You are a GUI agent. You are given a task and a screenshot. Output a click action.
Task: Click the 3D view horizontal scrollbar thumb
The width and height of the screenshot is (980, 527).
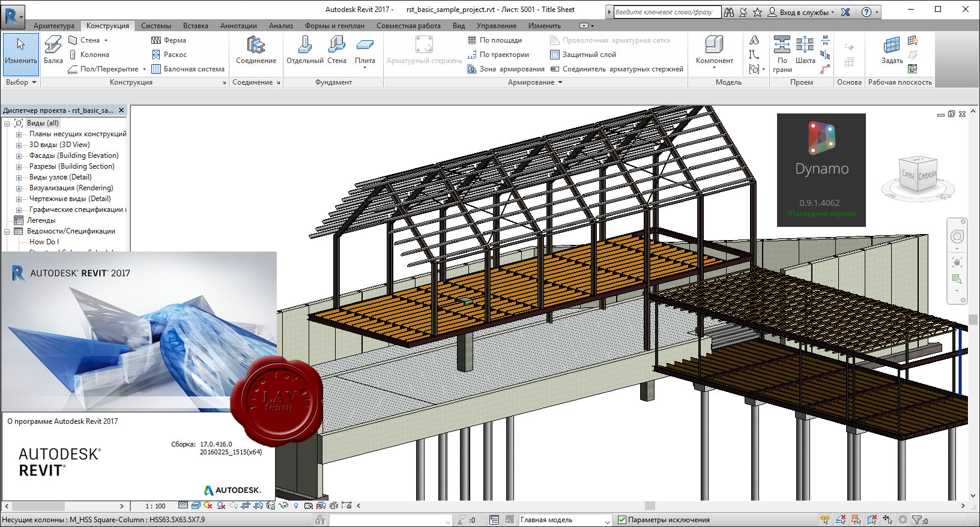click(x=650, y=505)
